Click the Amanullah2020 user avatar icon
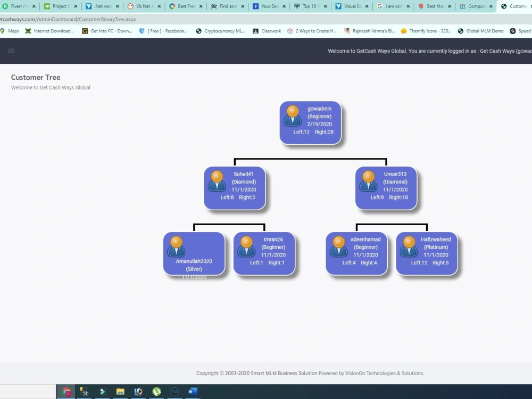 176,246
